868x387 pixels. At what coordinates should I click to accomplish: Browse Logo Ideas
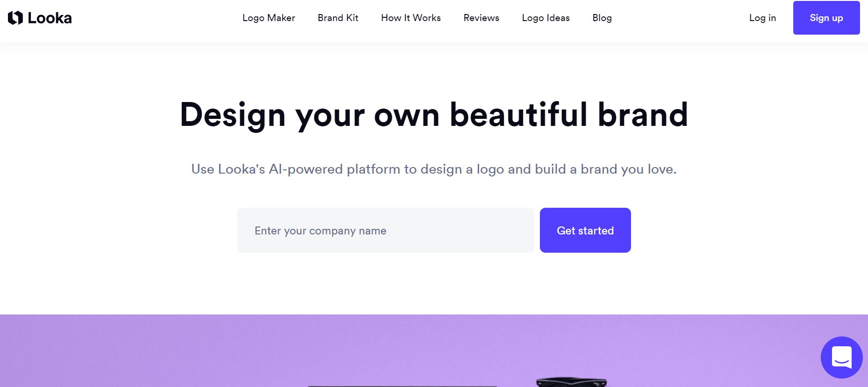click(546, 18)
